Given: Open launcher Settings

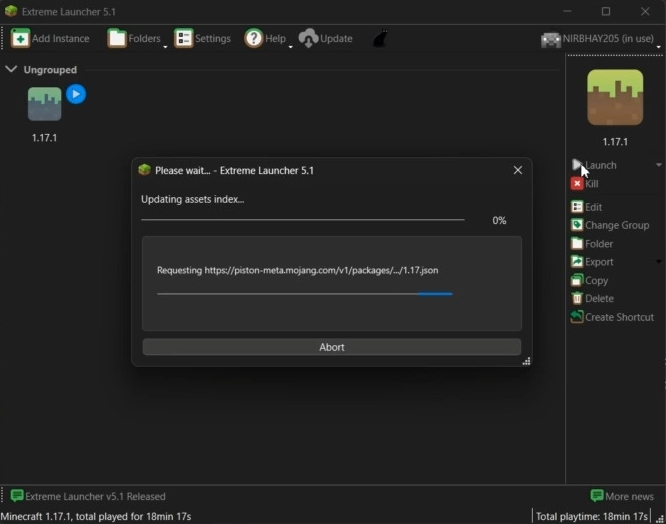Looking at the screenshot, I should tap(202, 38).
